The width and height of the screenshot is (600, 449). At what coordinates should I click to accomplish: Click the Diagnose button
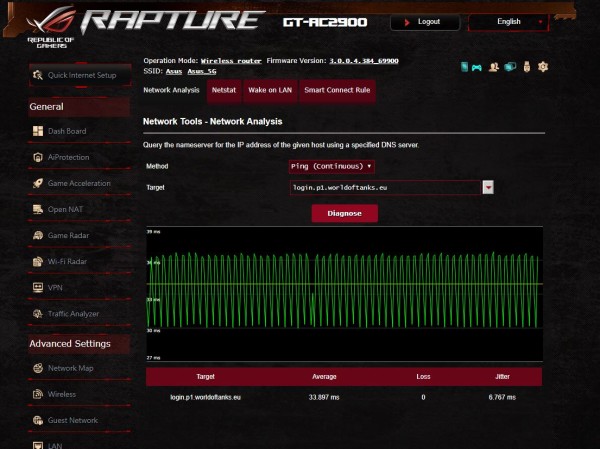point(344,213)
